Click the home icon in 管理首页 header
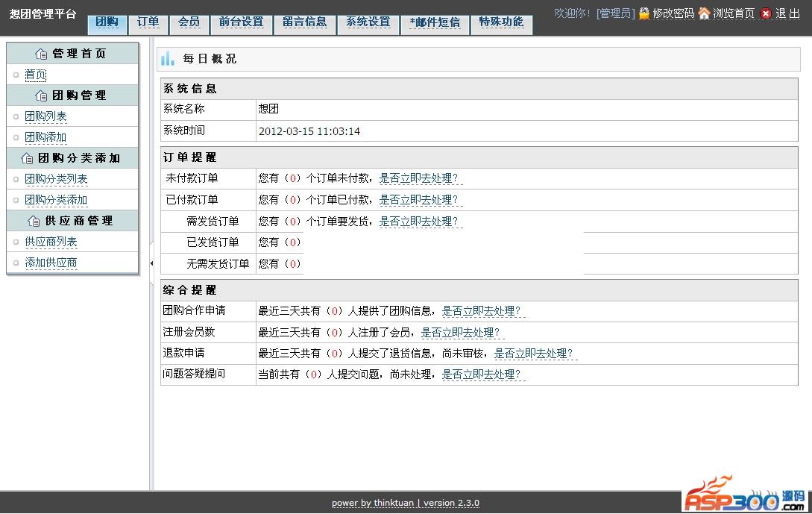Image resolution: width=812 pixels, height=514 pixels. coord(42,54)
